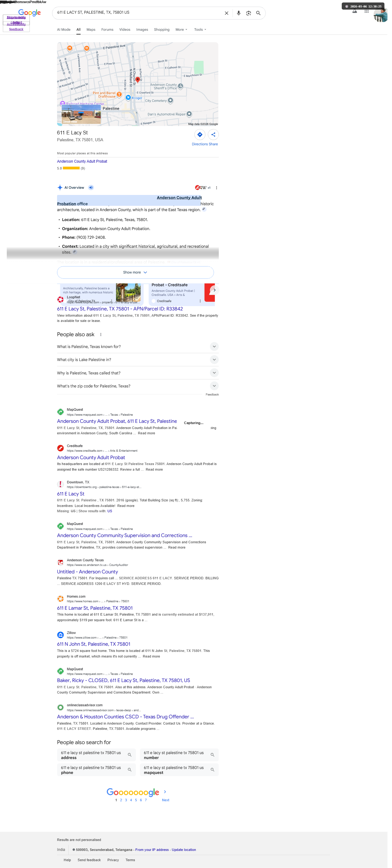
Task: Click next page chevron above Next
Action: point(165,792)
